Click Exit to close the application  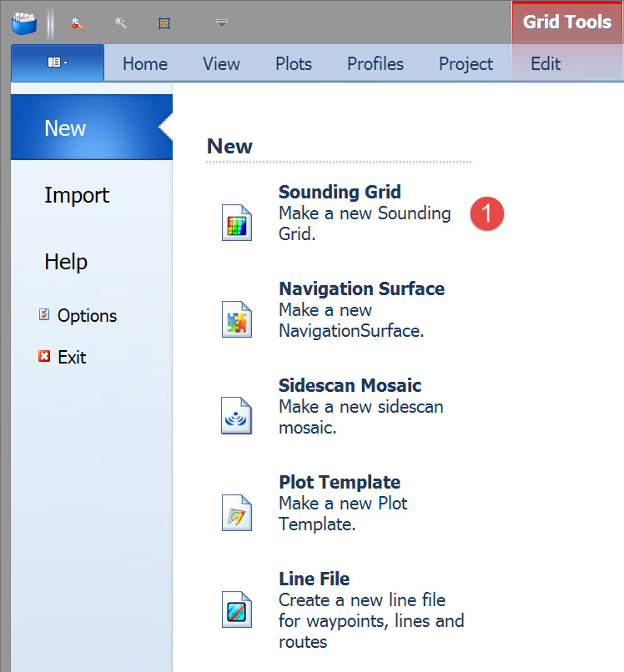tap(72, 357)
